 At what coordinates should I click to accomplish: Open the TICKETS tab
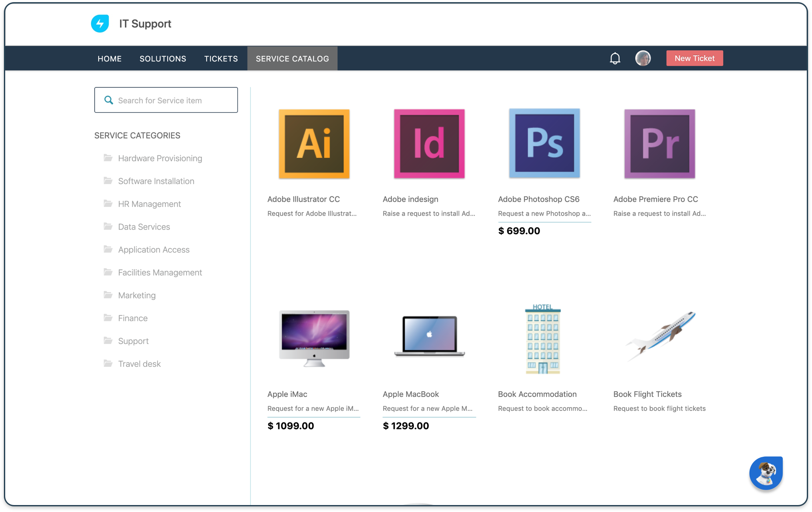coord(221,58)
